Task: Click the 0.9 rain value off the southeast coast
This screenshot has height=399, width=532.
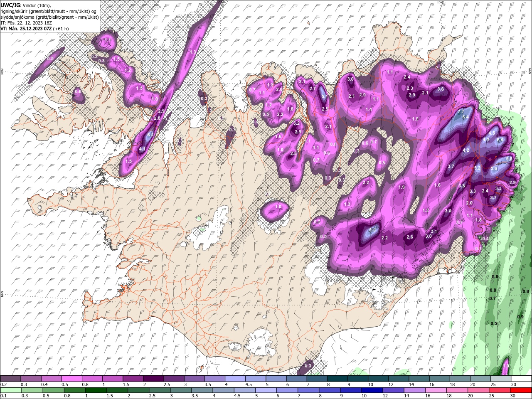Action: click(520, 317)
